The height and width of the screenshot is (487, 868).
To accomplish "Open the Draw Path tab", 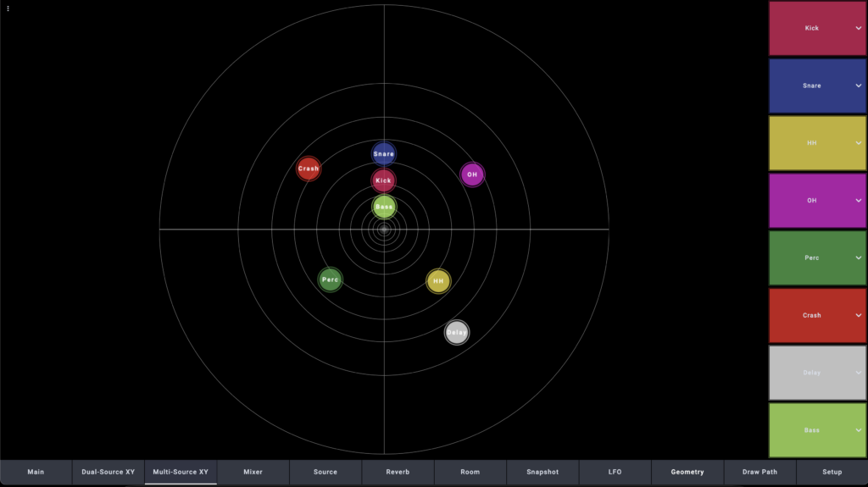I will 759,472.
